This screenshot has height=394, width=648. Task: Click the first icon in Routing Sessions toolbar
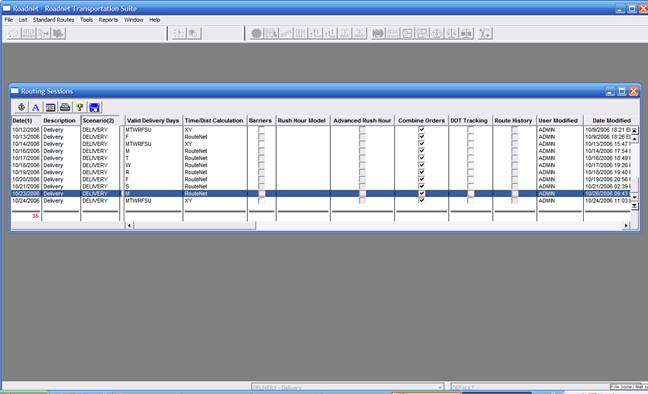pos(21,107)
